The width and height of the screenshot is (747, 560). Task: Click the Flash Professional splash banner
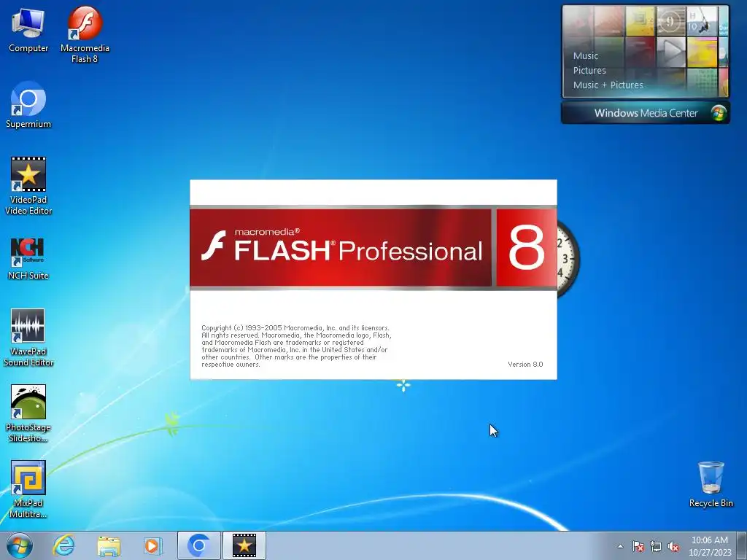(x=340, y=248)
